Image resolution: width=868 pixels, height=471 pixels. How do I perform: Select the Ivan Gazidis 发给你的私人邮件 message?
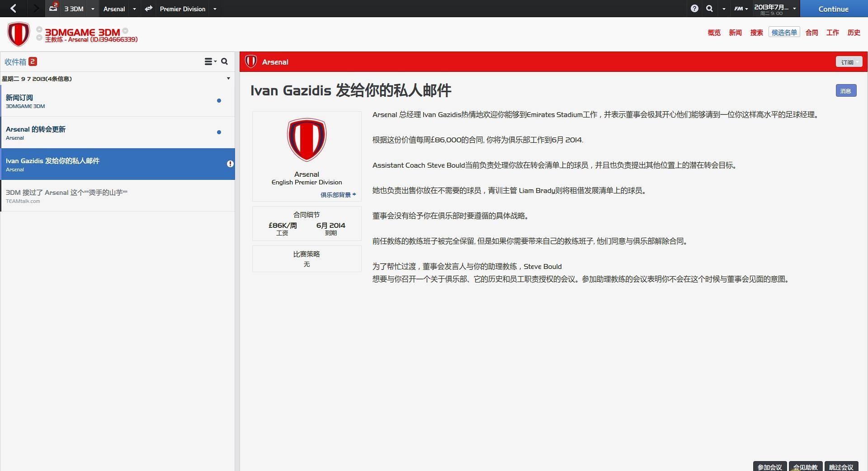118,164
